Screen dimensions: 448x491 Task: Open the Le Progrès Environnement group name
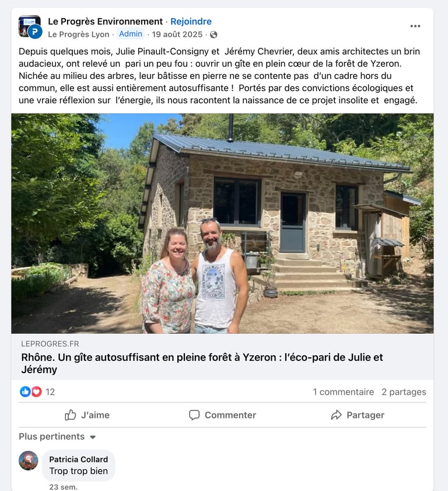click(x=106, y=21)
